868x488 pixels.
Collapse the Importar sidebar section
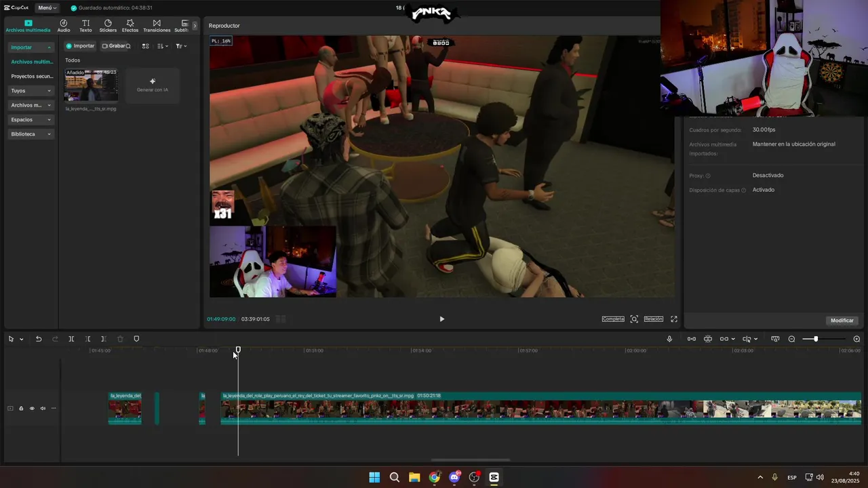click(x=31, y=47)
